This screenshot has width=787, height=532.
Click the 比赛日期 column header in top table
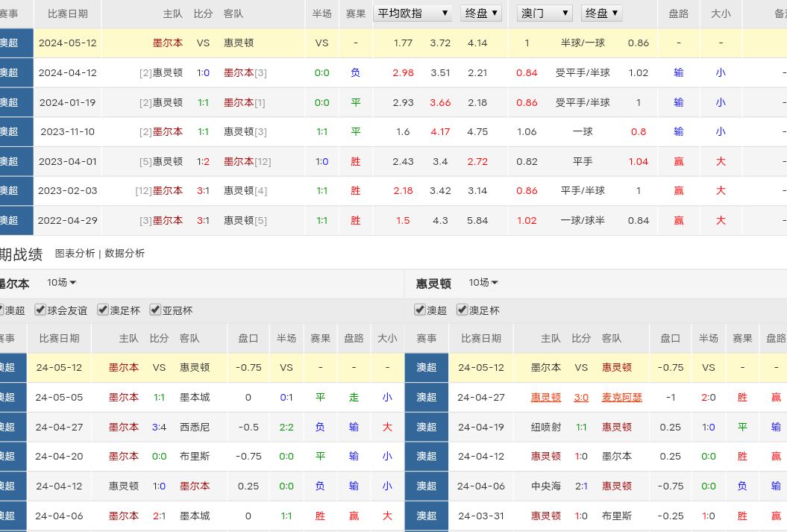67,14
